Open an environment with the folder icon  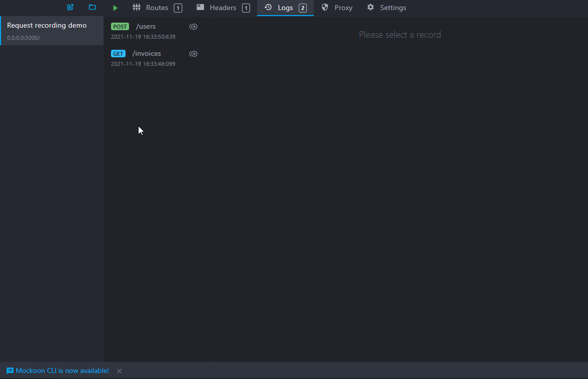click(x=92, y=8)
